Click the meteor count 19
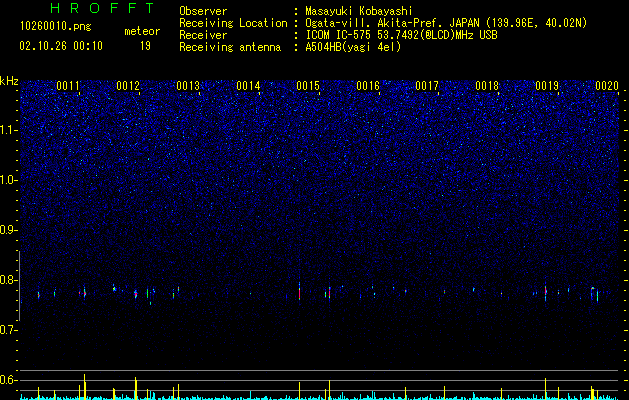629x400 pixels. [x=145, y=46]
